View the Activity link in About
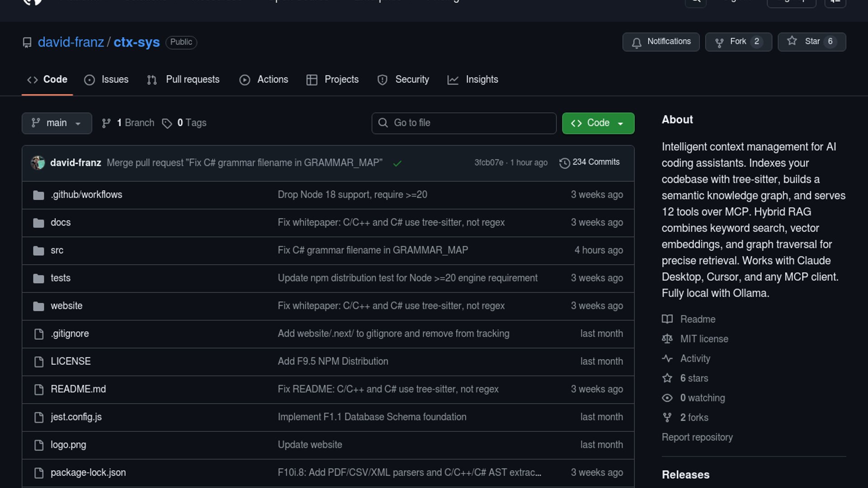This screenshot has width=868, height=488. pos(695,359)
